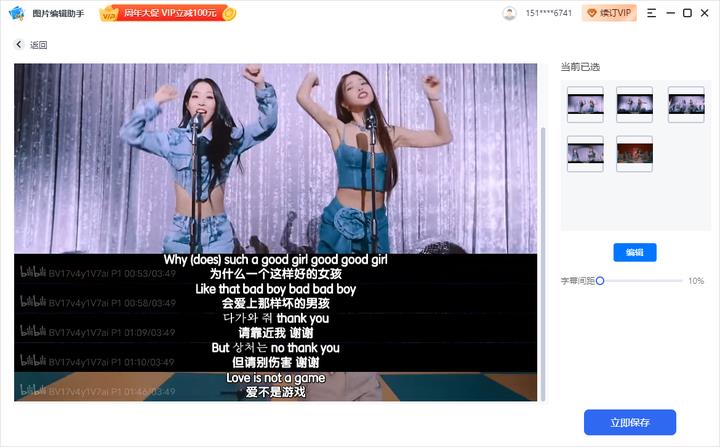This screenshot has width=720, height=447.
Task: Maximize the application window
Action: tap(687, 13)
